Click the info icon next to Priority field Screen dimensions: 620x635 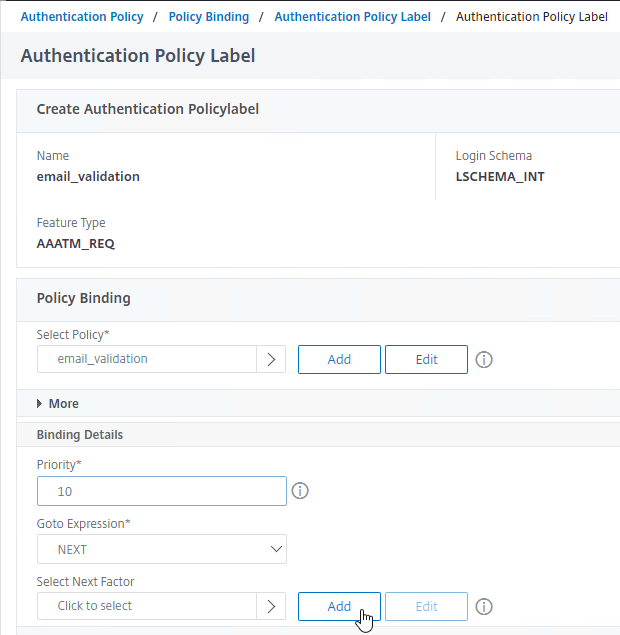pyautogui.click(x=300, y=491)
